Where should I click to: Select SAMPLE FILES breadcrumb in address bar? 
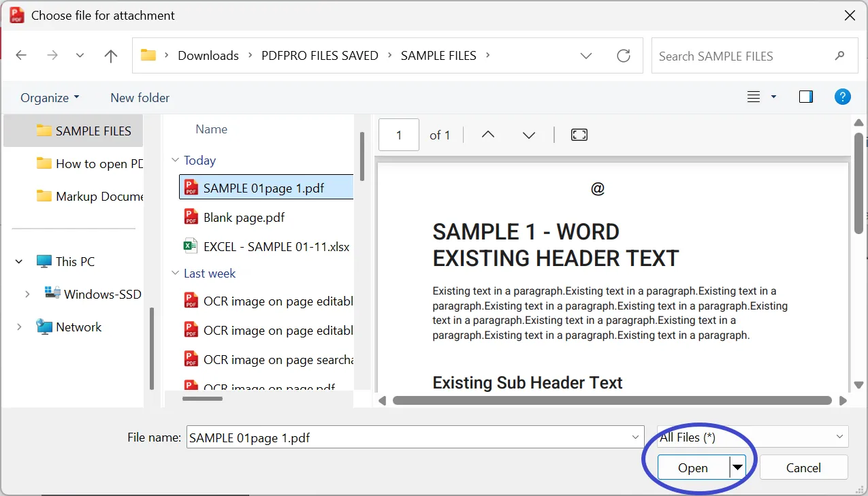438,56
